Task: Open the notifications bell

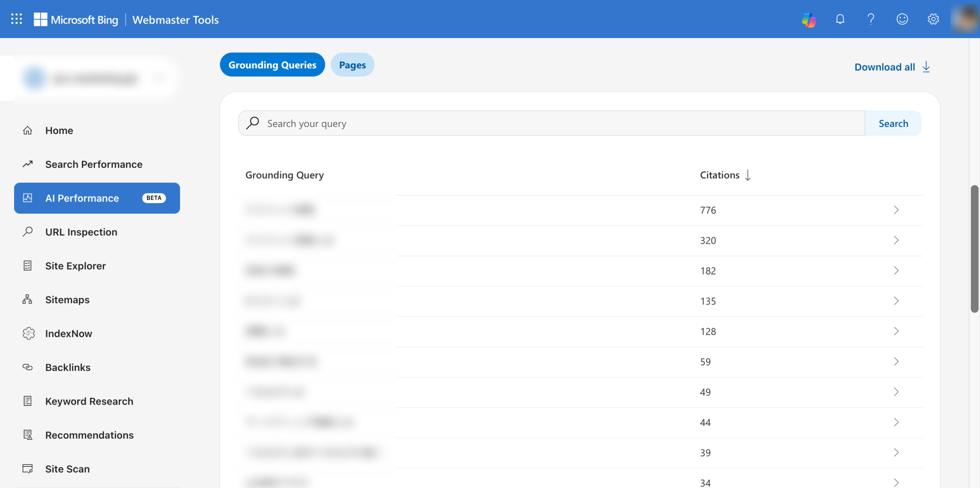Action: point(840,19)
